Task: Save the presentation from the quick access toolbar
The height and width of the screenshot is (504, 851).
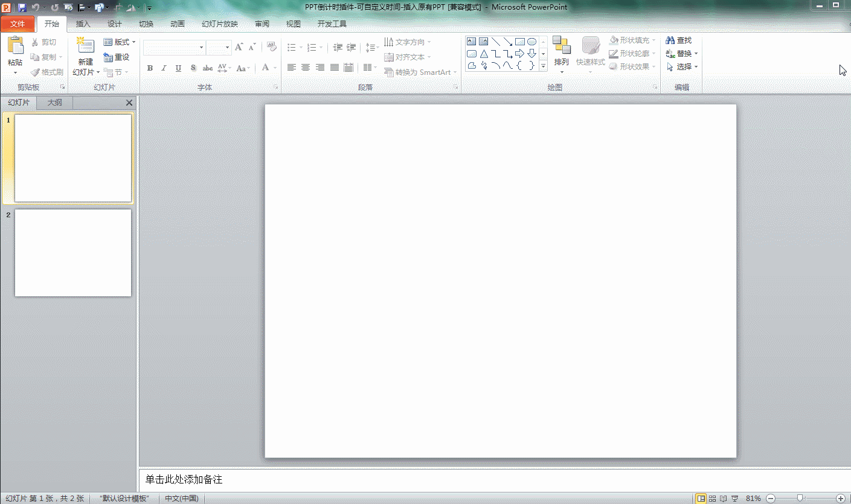Action: coord(22,8)
